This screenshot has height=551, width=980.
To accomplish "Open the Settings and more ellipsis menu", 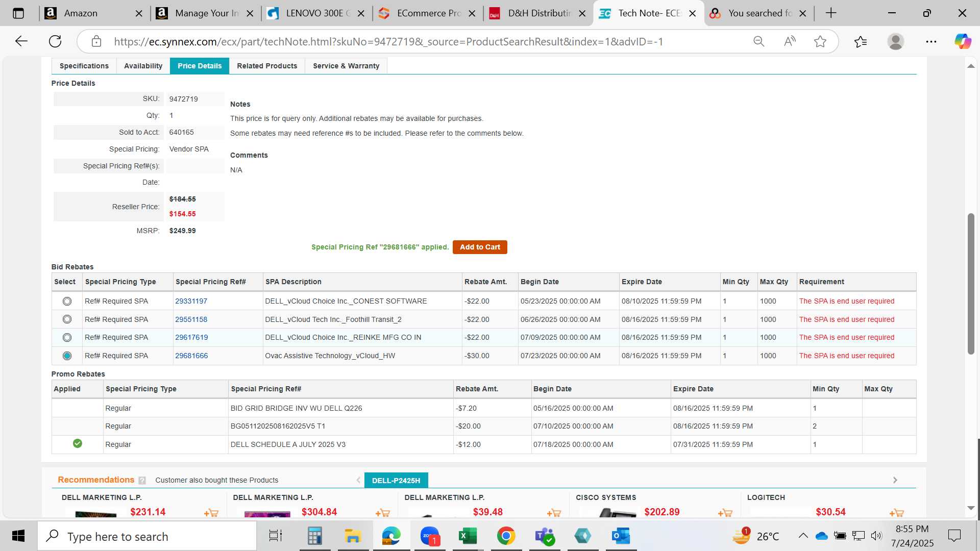I will (931, 41).
